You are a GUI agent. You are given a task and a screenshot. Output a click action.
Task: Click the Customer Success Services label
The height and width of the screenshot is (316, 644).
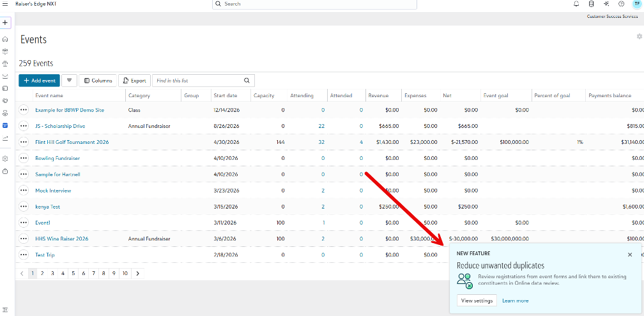pyautogui.click(x=612, y=17)
